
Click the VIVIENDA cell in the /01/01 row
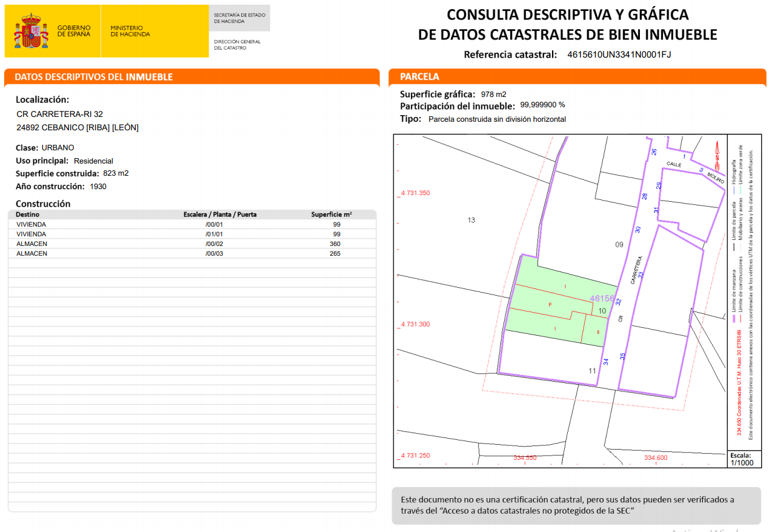31,234
